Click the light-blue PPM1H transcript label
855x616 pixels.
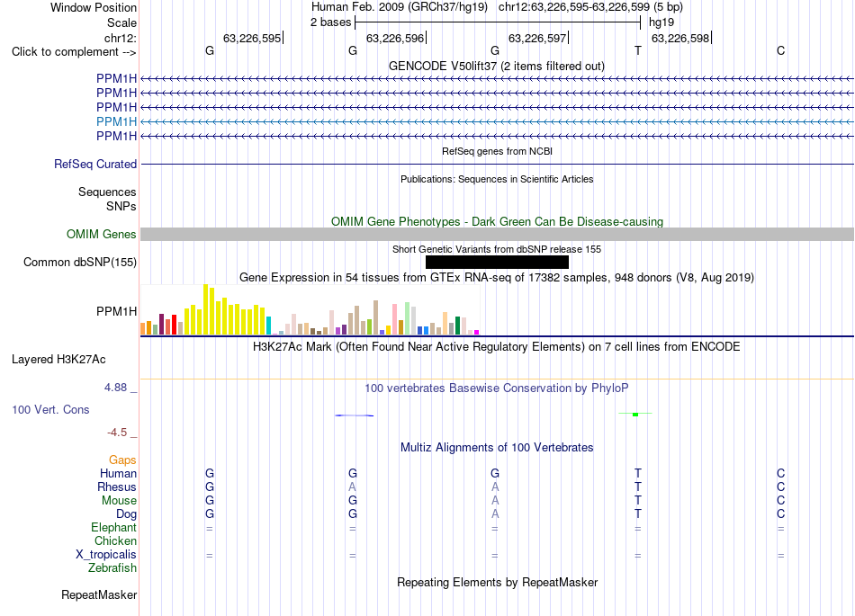116,121
